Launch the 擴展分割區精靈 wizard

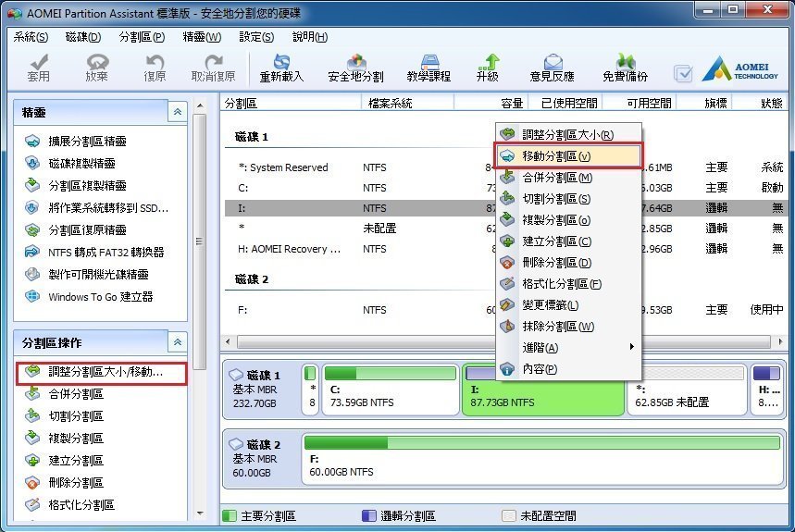(76, 141)
